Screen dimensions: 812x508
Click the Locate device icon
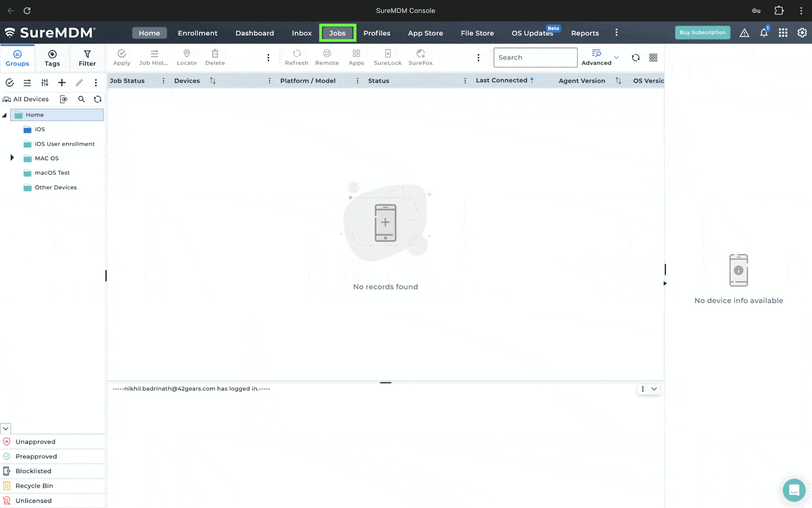pyautogui.click(x=186, y=57)
